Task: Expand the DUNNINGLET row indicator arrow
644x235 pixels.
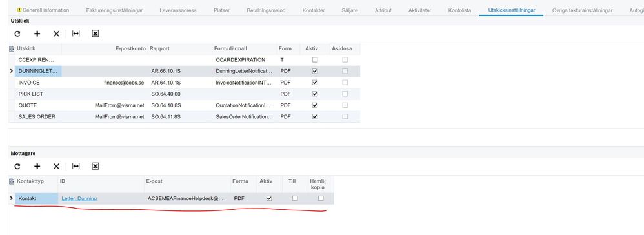Action: click(12, 71)
